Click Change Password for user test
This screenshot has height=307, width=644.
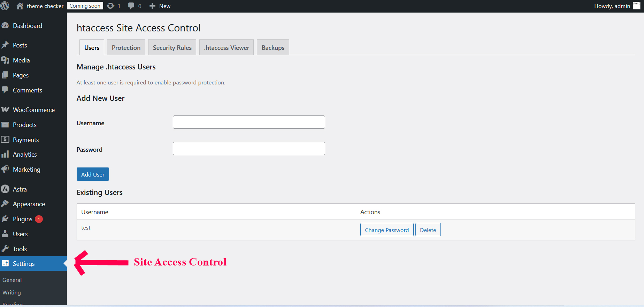(387, 230)
